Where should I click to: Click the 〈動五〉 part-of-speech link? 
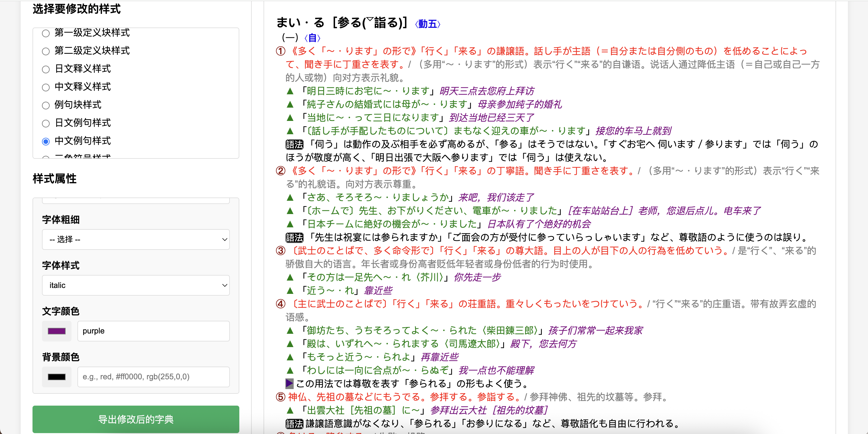click(427, 24)
